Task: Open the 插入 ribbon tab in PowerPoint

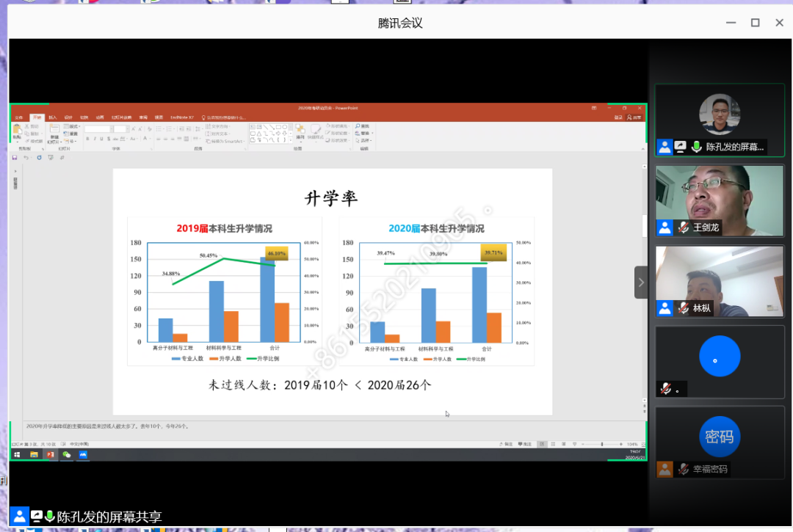Action: pyautogui.click(x=53, y=117)
